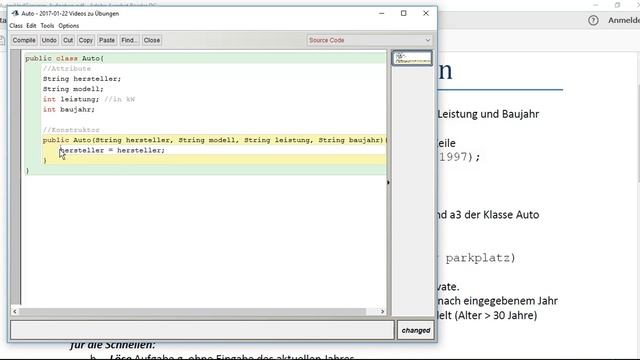The width and height of the screenshot is (640, 360).
Task: Click the 'public class Auto{' line
Action: pos(64,58)
